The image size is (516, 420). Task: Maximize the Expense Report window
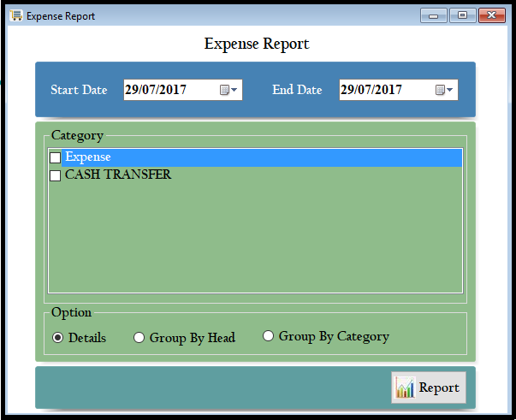coord(462,15)
